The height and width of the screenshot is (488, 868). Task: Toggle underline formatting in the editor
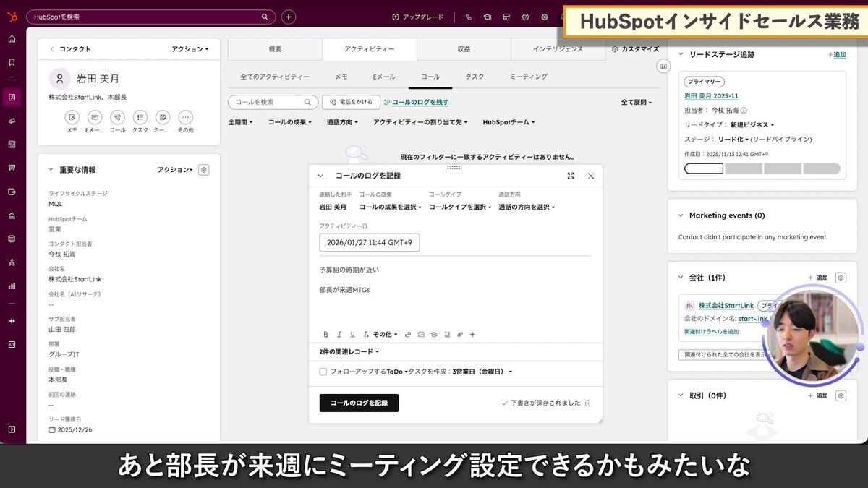click(352, 334)
